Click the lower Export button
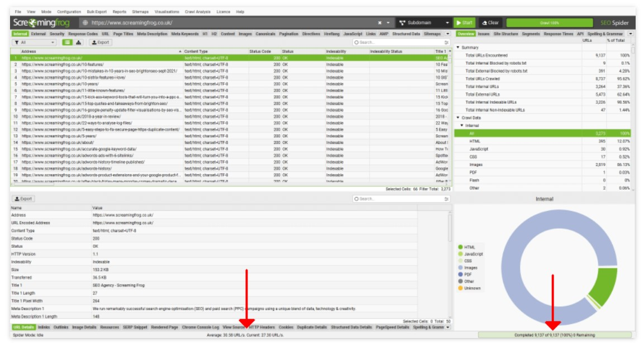 [23, 199]
